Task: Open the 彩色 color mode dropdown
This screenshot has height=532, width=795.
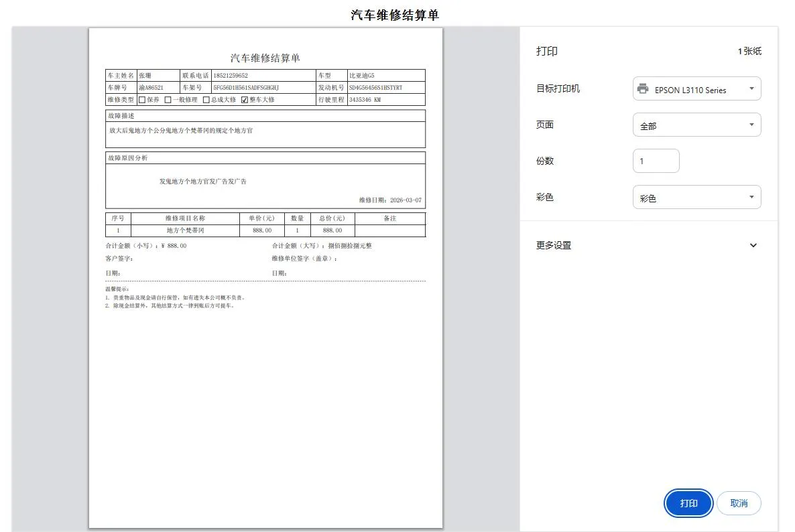Action: pos(696,197)
